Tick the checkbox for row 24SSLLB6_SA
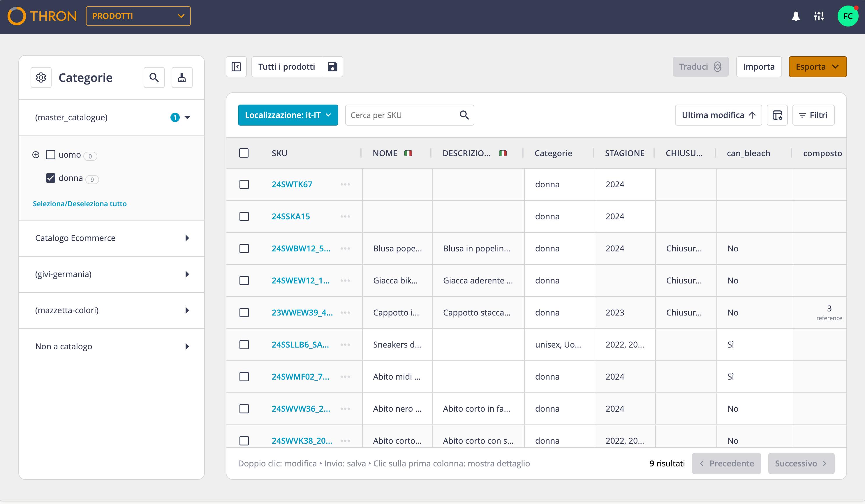This screenshot has height=504, width=865. point(244,345)
